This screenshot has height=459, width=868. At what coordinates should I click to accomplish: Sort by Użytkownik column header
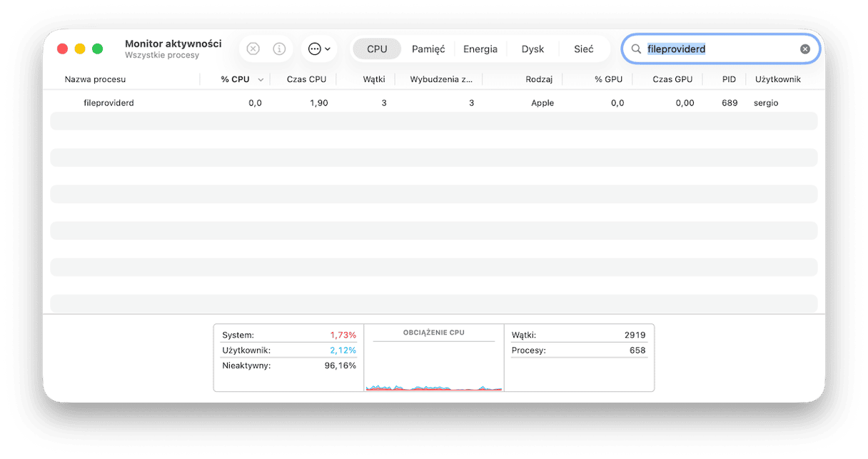pyautogui.click(x=777, y=79)
